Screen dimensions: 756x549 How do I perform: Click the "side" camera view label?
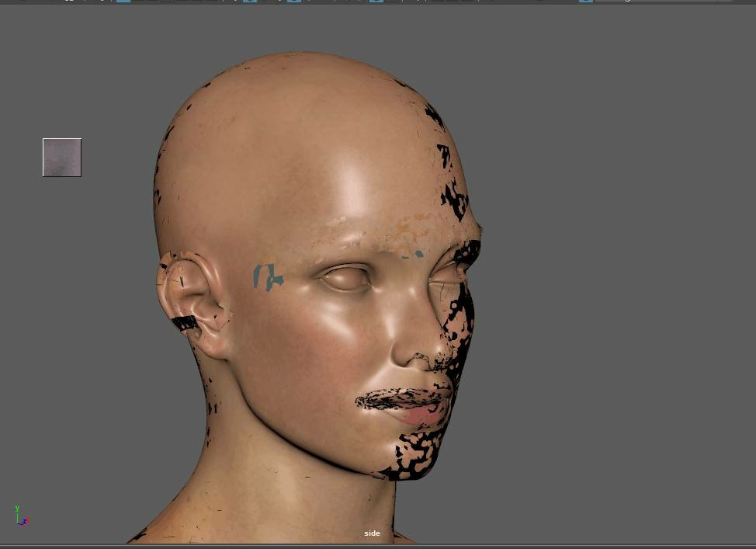[x=372, y=533]
